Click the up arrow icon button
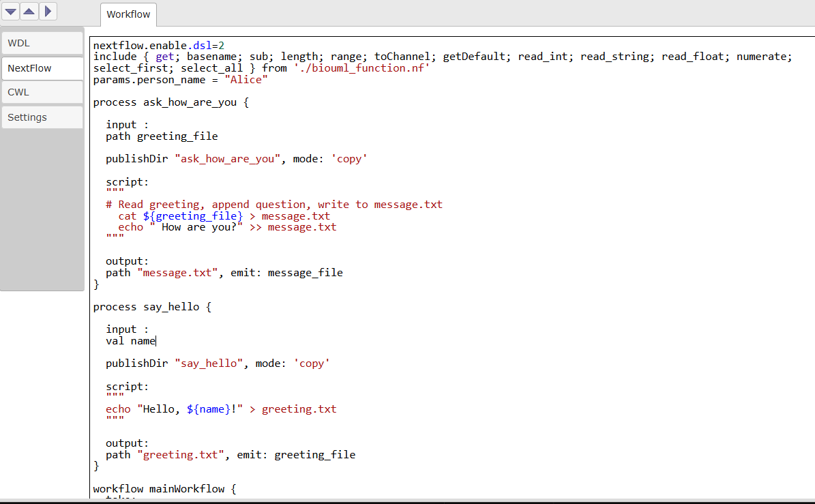The width and height of the screenshot is (815, 504). point(29,11)
